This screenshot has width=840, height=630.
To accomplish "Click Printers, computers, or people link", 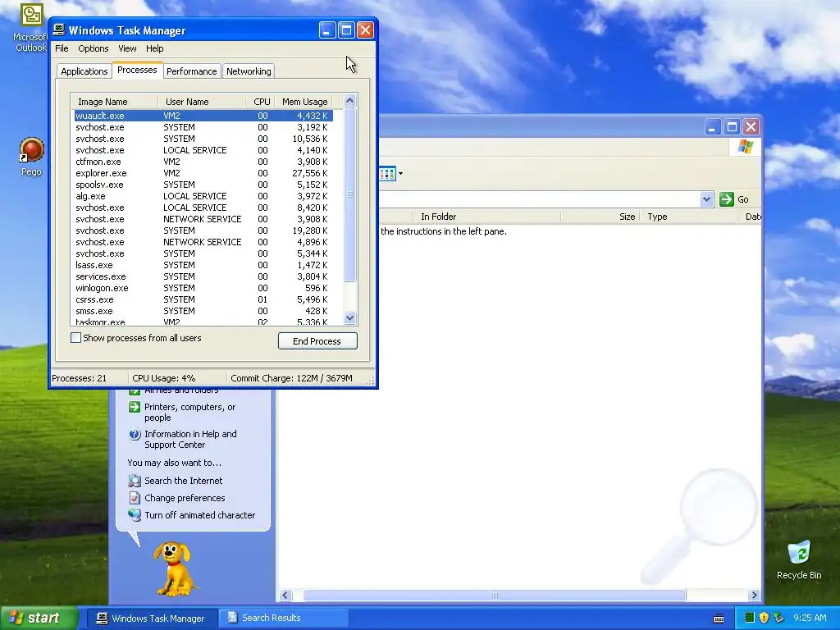I will click(x=190, y=413).
